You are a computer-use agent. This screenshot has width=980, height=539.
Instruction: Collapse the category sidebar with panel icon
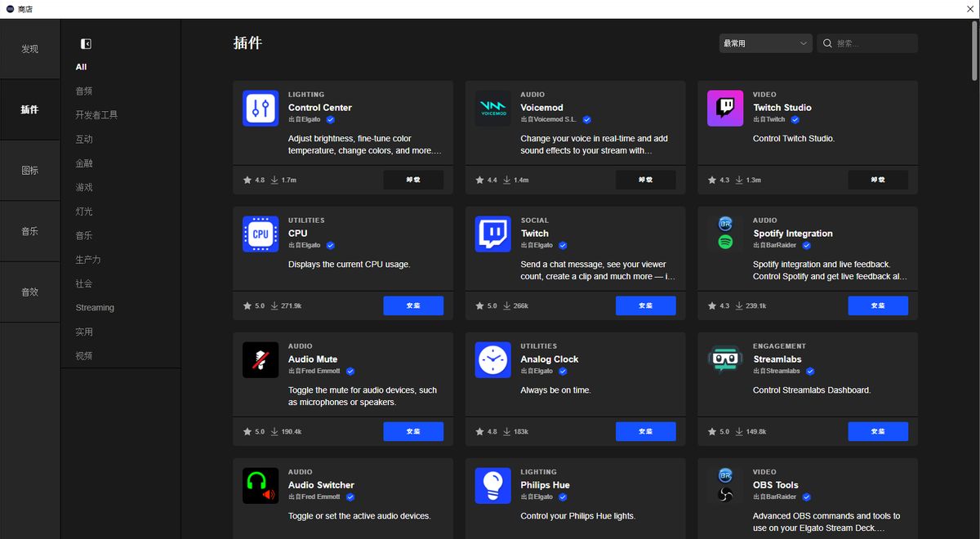pos(86,44)
